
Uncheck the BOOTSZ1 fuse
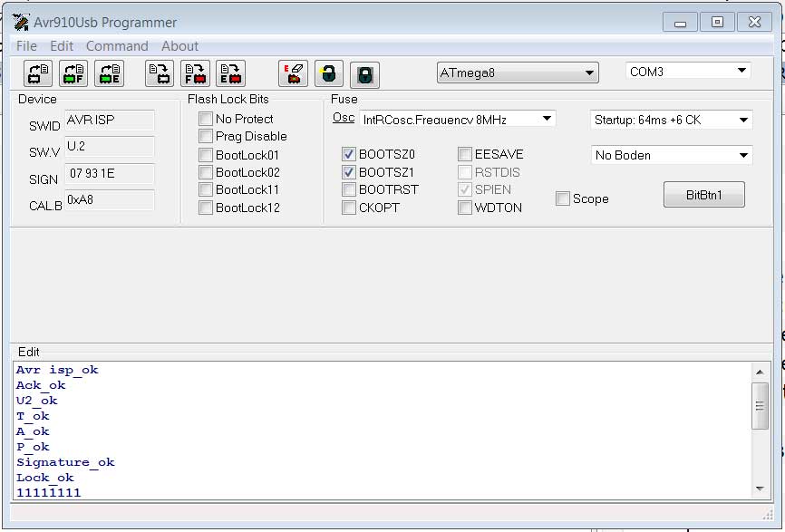(349, 172)
